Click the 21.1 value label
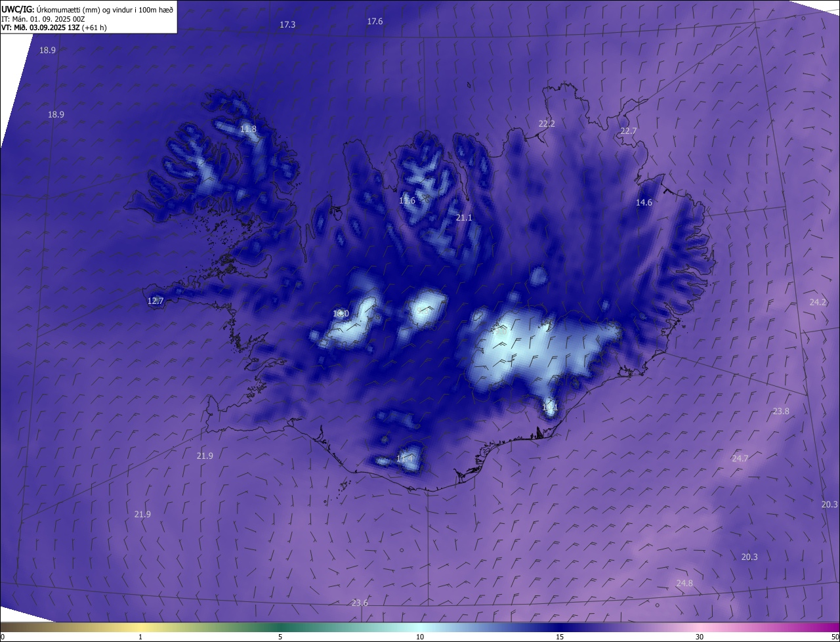This screenshot has width=840, height=642. click(464, 217)
